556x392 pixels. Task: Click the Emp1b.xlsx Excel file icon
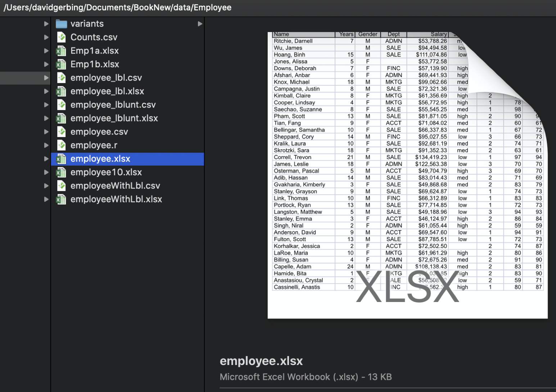61,64
